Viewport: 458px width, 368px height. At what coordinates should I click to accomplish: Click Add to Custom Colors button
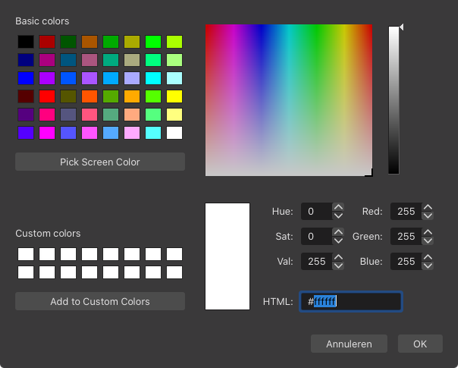100,301
